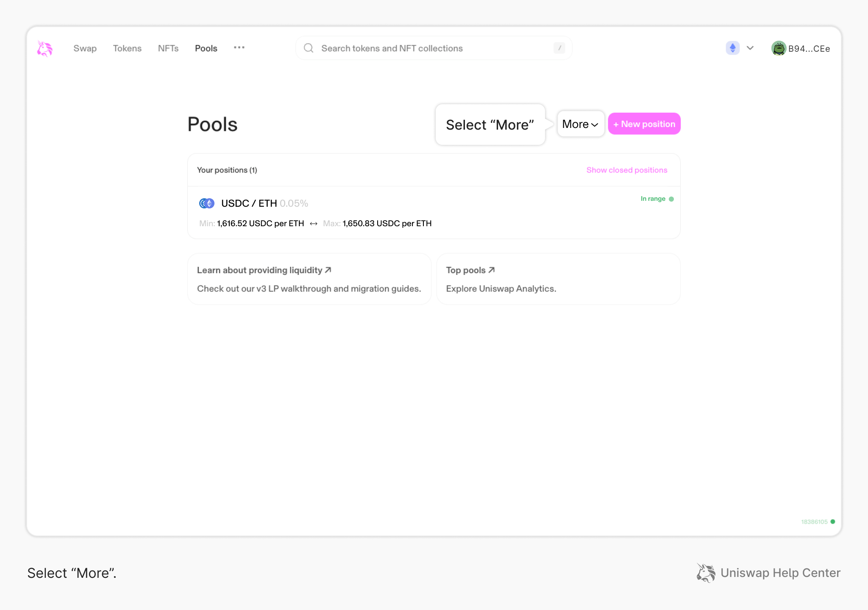Click the New position button

pyautogui.click(x=644, y=124)
